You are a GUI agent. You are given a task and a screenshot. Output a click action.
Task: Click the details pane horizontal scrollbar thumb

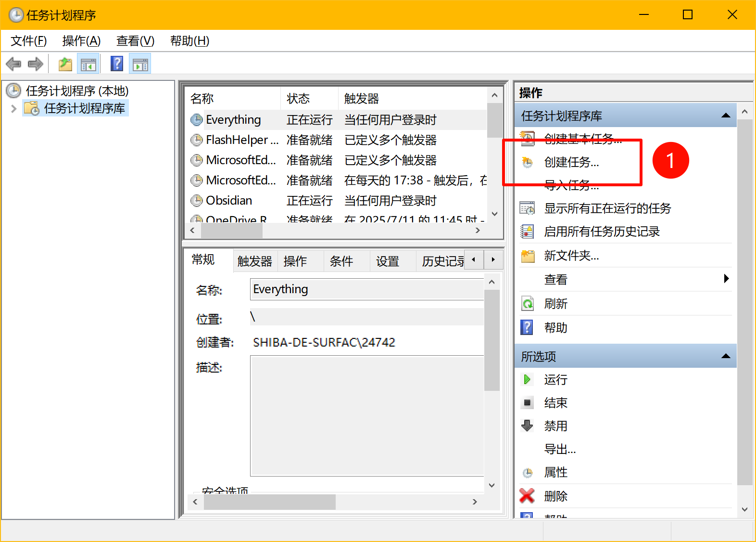click(x=270, y=502)
